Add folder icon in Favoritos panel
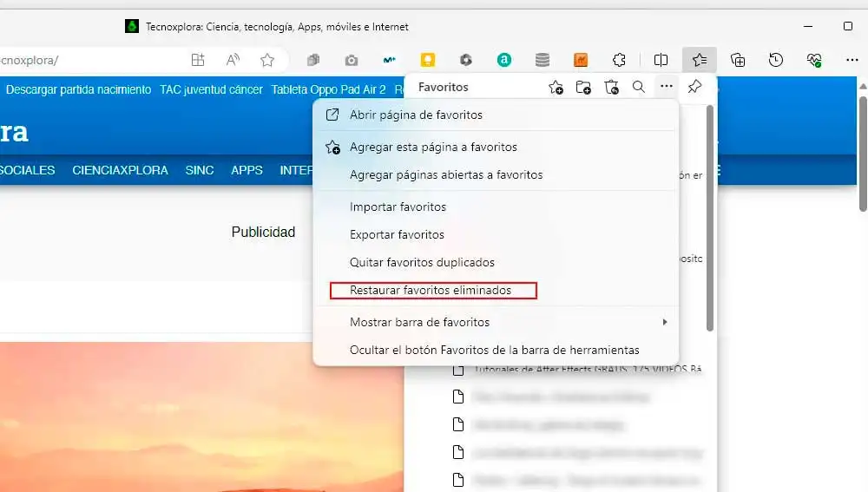The image size is (868, 492). 583,87
